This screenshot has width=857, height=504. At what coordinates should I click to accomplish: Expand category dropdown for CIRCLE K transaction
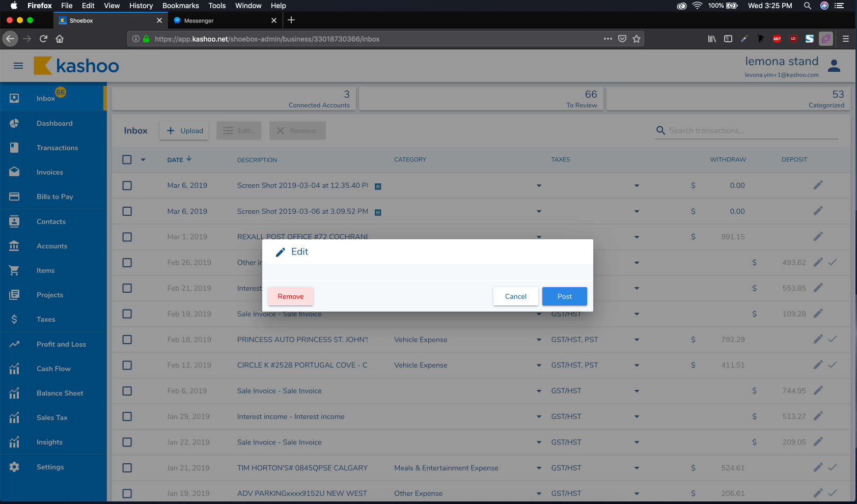(x=539, y=366)
